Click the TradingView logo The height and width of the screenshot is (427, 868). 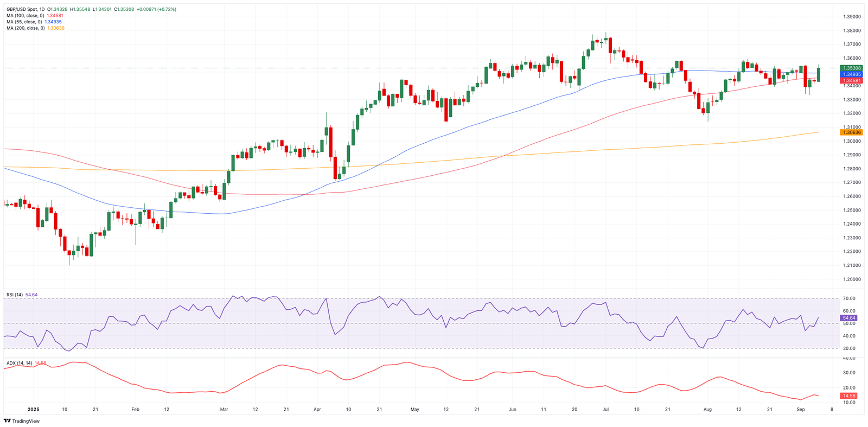coord(22,421)
